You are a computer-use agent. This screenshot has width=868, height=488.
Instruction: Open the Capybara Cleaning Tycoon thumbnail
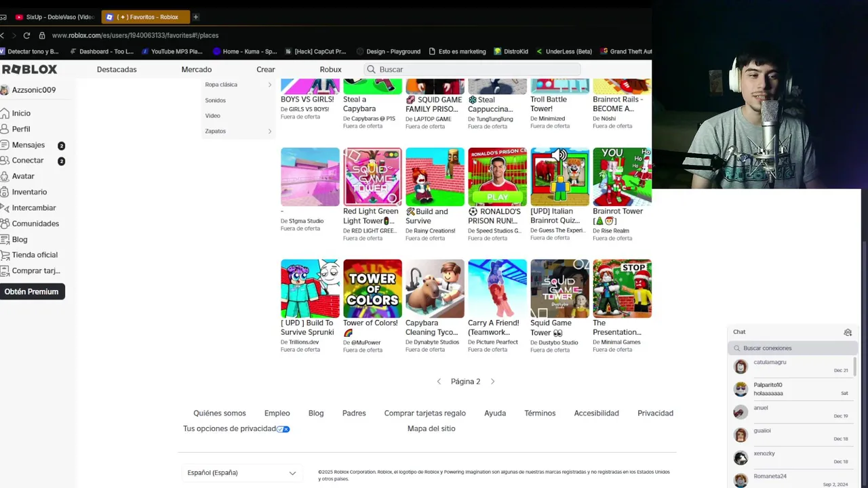[435, 289]
